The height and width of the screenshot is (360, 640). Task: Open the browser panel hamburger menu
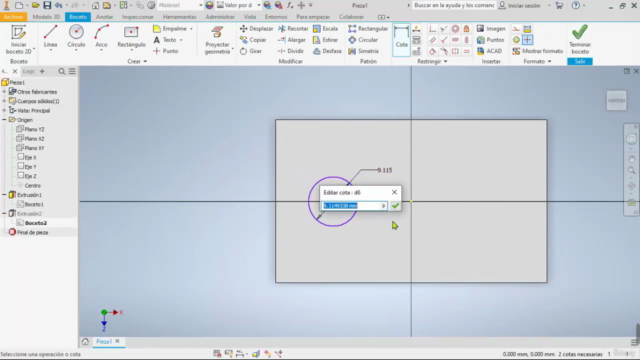[x=72, y=71]
